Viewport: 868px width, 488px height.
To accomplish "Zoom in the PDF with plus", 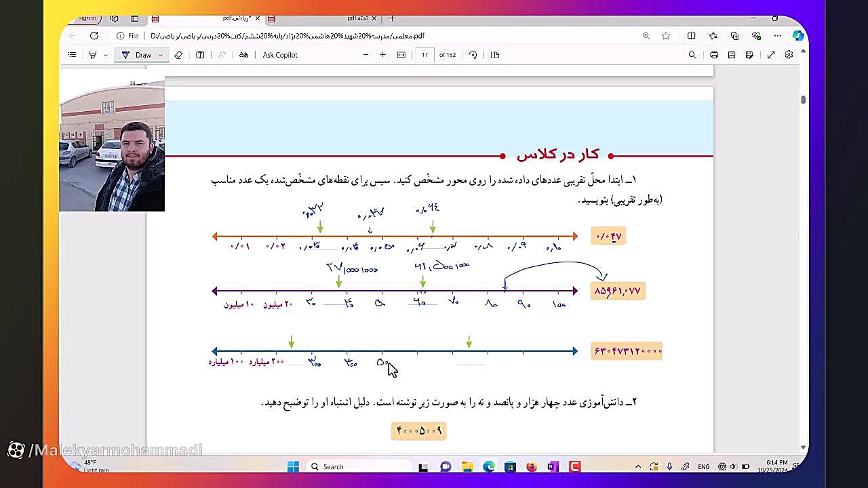I will [383, 55].
